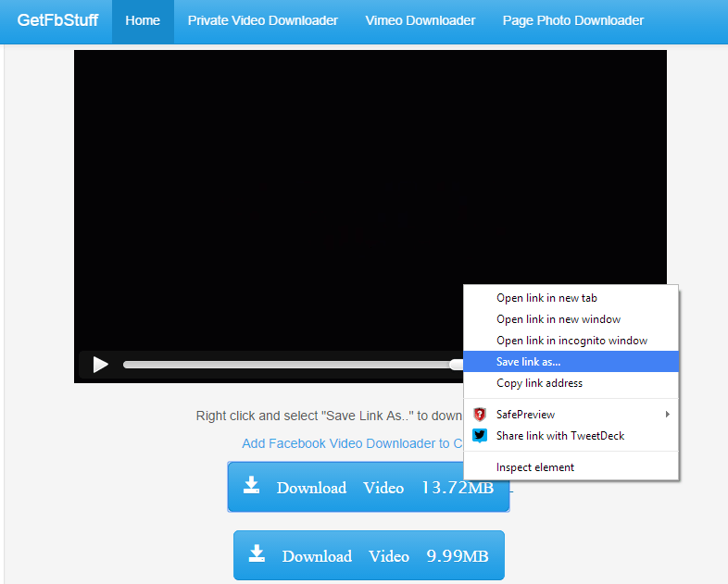The width and height of the screenshot is (728, 584).
Task: Click Download Video 9.99MB button
Action: [369, 555]
